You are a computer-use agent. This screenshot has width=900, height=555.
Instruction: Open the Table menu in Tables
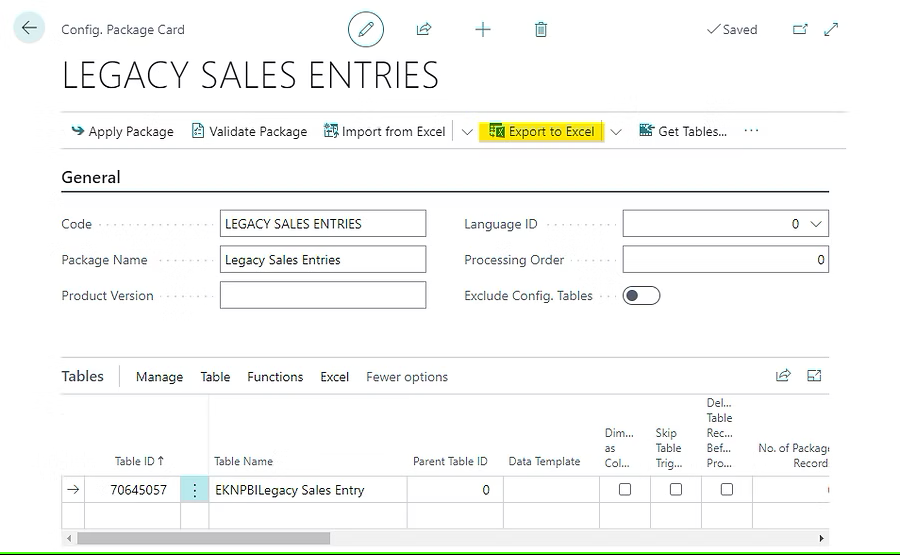tap(215, 377)
